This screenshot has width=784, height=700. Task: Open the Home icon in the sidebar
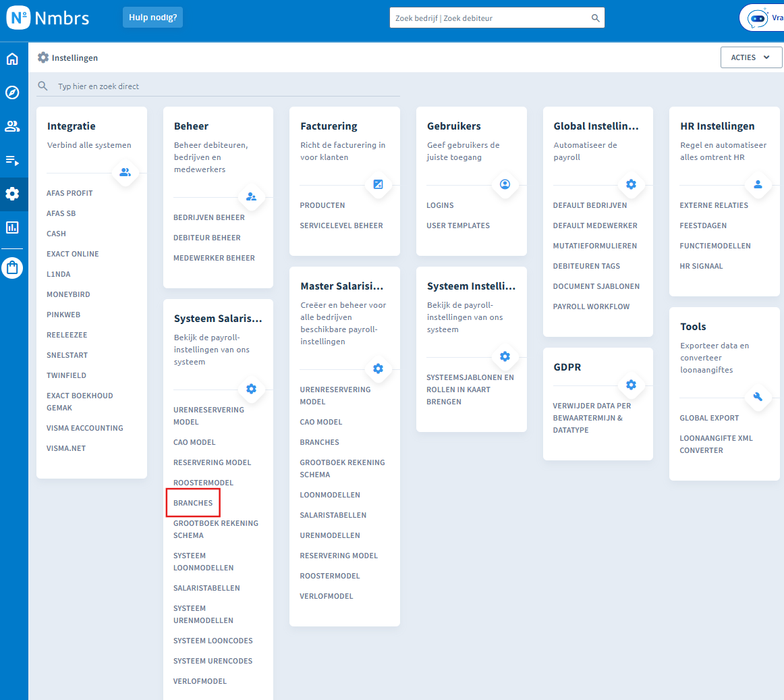click(x=12, y=59)
